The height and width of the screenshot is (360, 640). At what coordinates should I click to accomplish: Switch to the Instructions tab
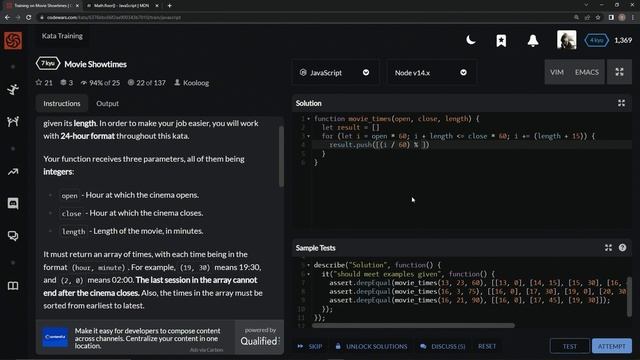coord(62,104)
